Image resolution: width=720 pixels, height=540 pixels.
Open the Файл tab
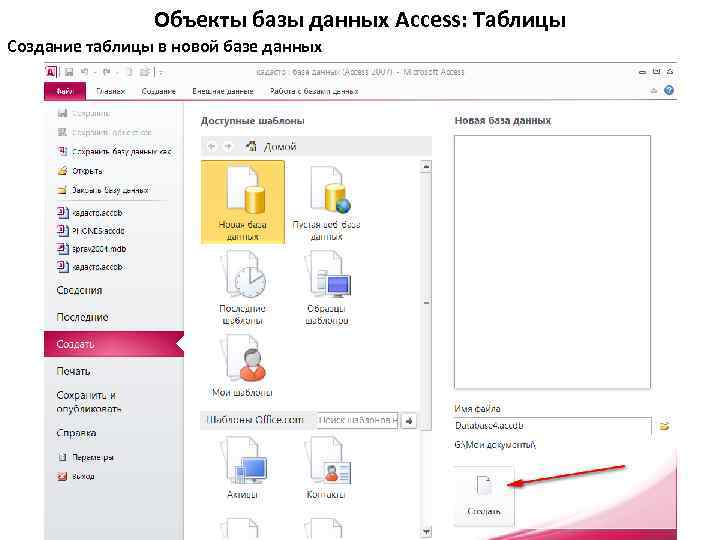tap(65, 91)
